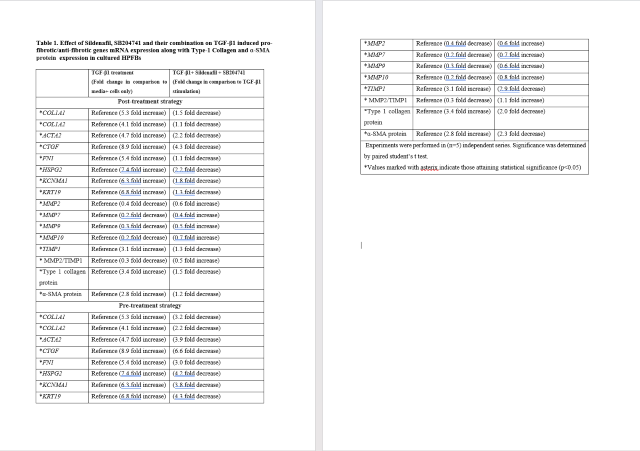Select the 'Post-treatment strategy' section heading
This screenshot has width=640, height=451.
[x=150, y=102]
